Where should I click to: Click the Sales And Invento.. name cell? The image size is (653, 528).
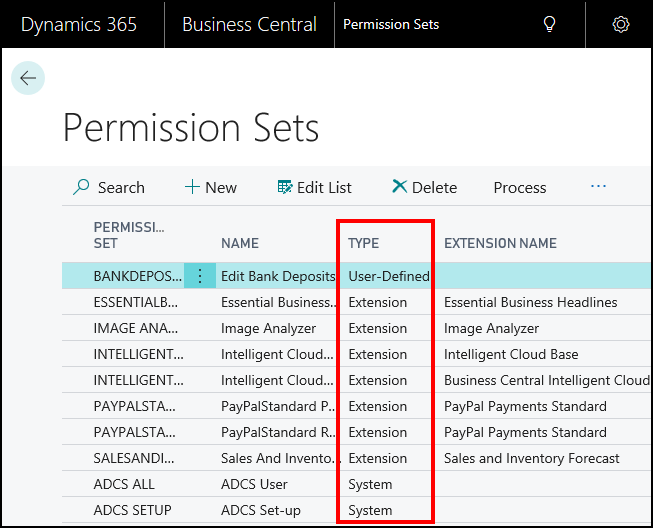(x=280, y=458)
